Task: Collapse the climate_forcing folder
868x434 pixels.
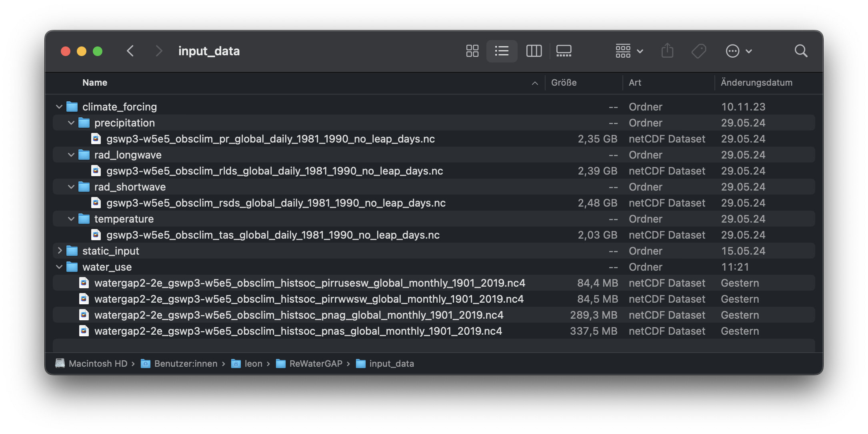Action: coord(59,107)
